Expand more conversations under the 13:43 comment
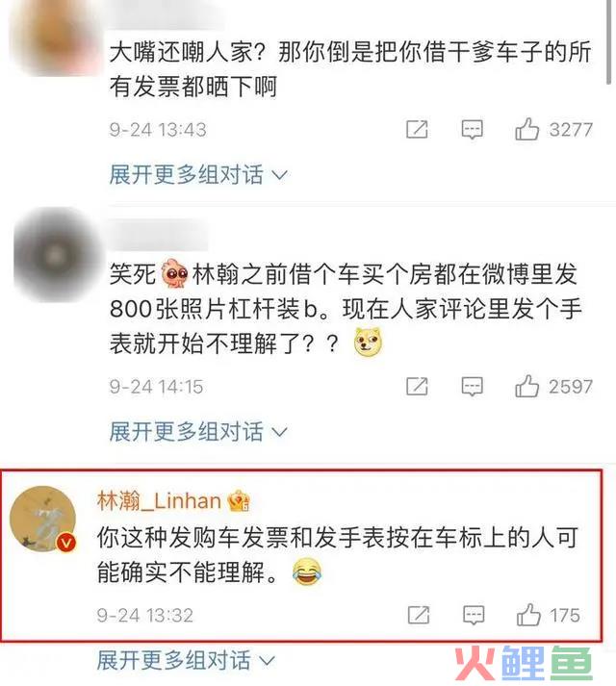Image resolution: width=616 pixels, height=686 pixels. coord(198,175)
